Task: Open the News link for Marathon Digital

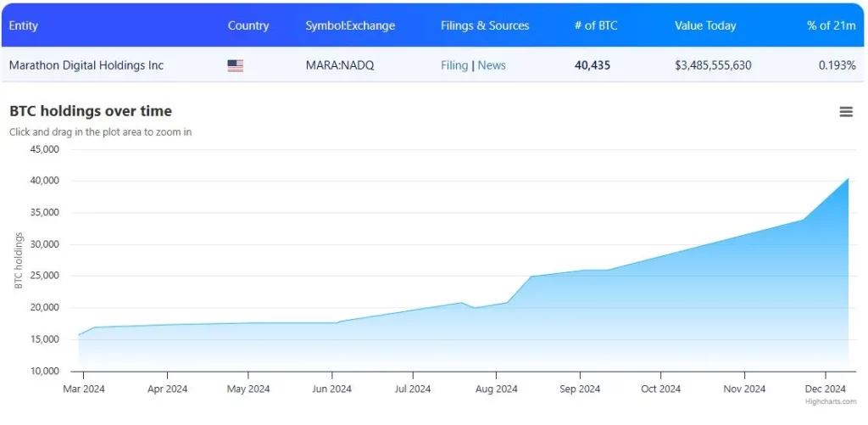Action: pyautogui.click(x=492, y=65)
